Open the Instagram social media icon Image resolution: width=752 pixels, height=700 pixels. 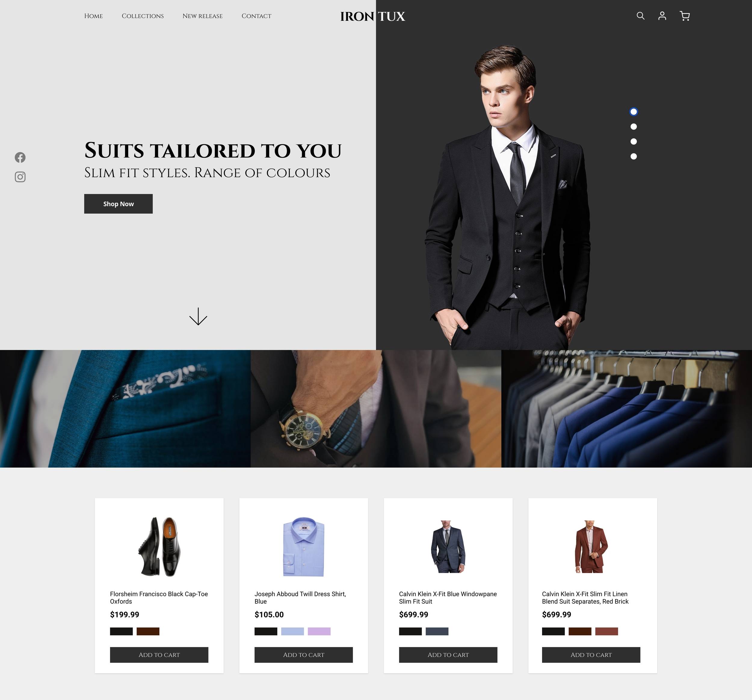(20, 177)
